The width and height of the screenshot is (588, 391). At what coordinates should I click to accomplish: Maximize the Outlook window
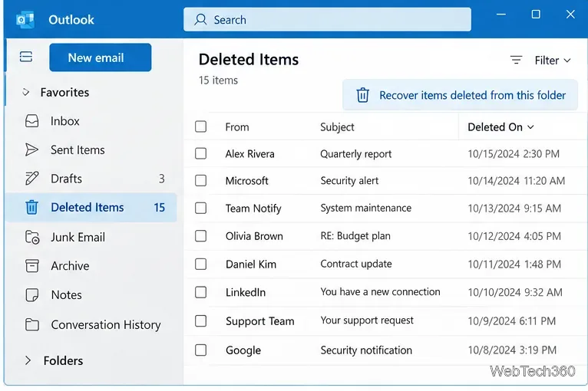tap(536, 15)
